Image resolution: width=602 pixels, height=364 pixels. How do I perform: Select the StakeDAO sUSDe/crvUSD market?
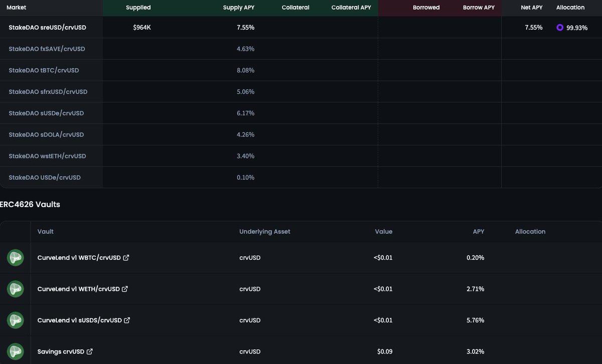[x=46, y=113]
